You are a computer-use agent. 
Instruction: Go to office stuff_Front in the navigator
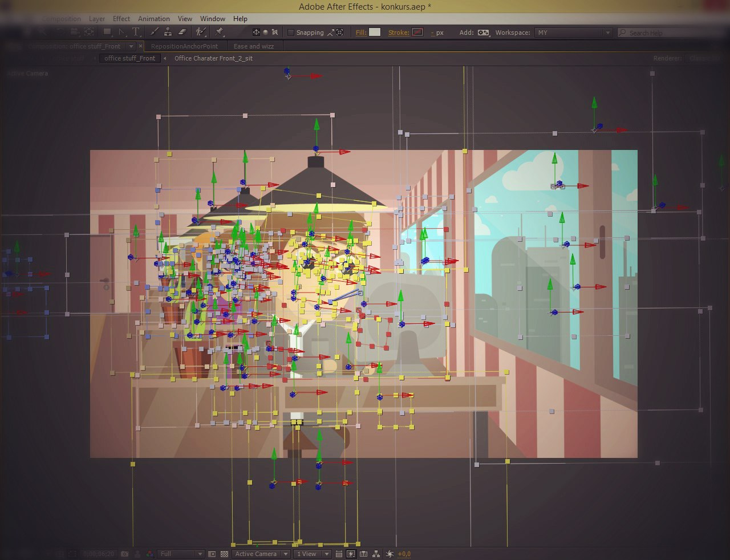(129, 58)
